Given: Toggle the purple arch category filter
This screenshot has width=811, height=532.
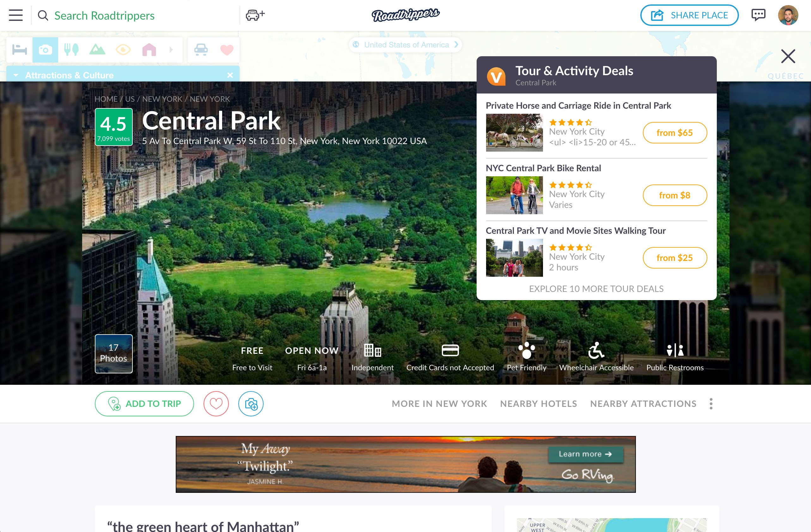Looking at the screenshot, I should 149,50.
